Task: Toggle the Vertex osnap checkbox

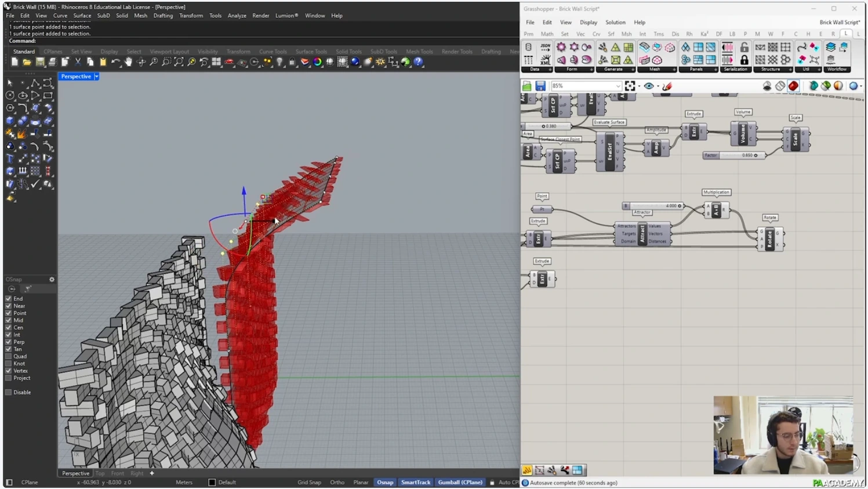Action: [x=8, y=371]
